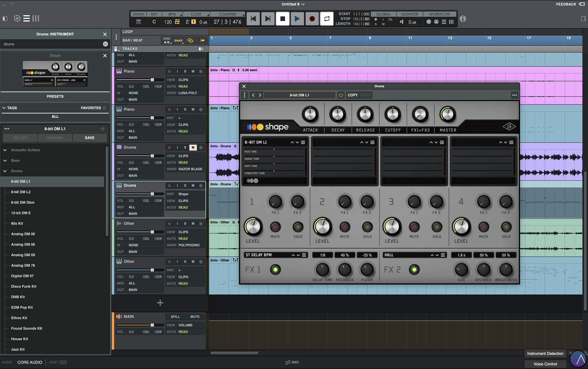
Task: Click the MAIN track MUTE button
Action: click(195, 317)
